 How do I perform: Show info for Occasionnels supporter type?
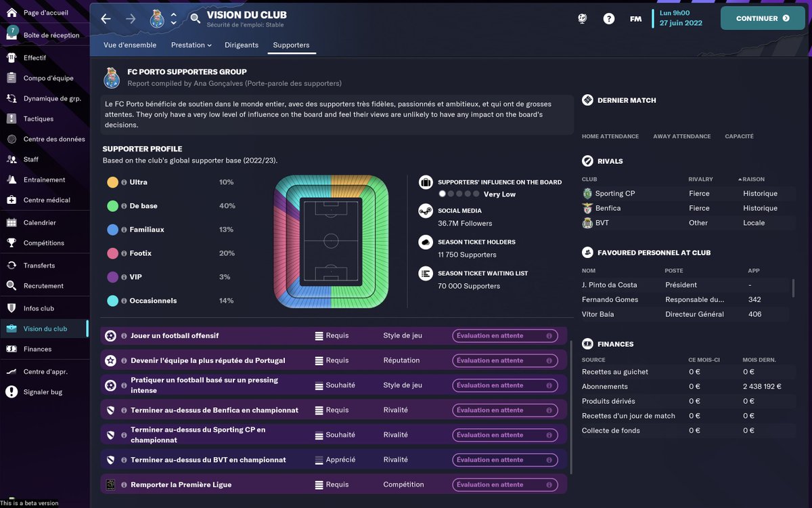(x=124, y=301)
